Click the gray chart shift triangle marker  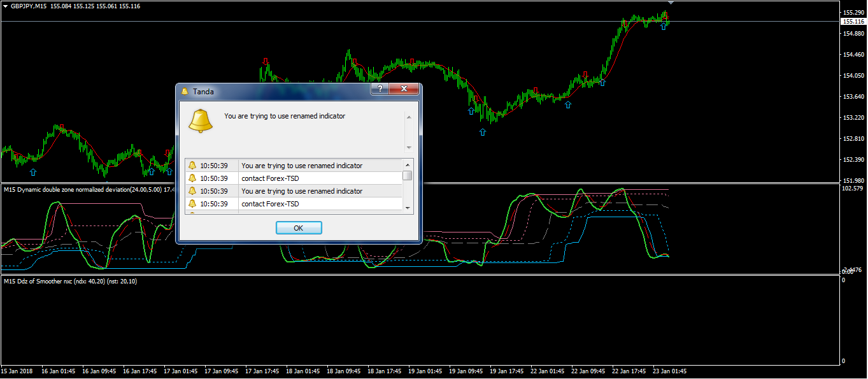[x=670, y=3]
